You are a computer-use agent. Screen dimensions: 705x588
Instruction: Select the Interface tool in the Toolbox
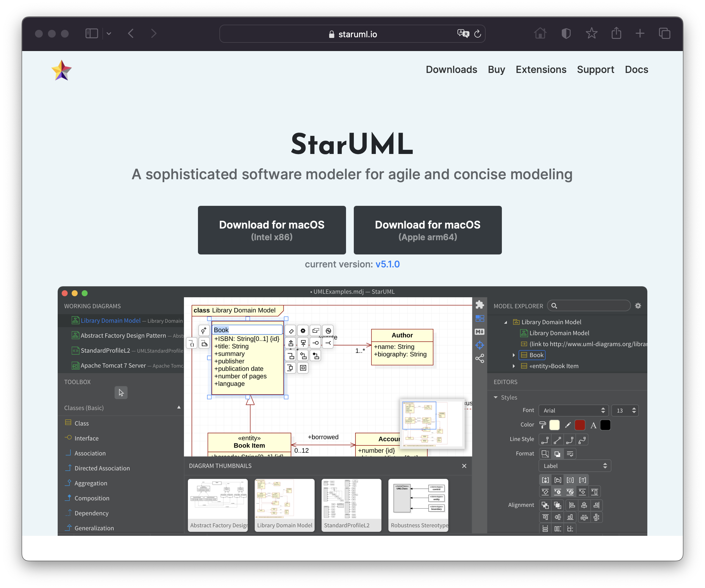pyautogui.click(x=86, y=438)
